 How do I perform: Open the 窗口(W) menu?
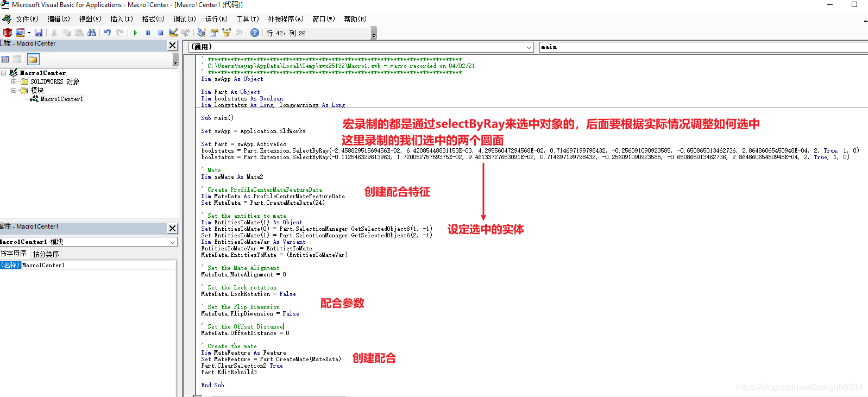[x=323, y=19]
